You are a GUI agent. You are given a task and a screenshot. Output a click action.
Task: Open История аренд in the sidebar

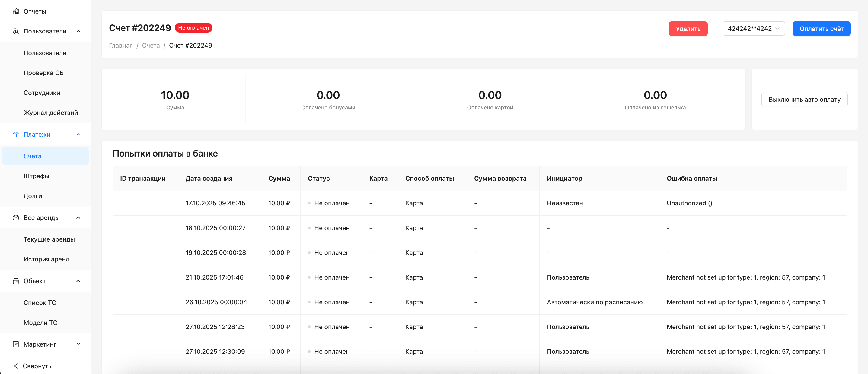pos(46,259)
